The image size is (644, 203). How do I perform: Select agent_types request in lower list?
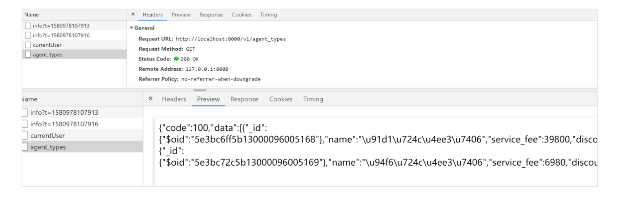(82, 147)
